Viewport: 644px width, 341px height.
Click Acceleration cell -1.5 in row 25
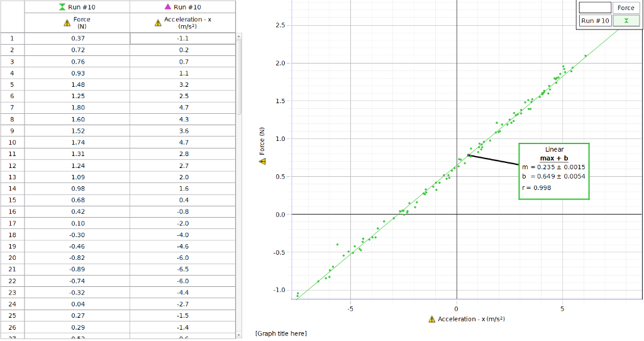coord(183,316)
